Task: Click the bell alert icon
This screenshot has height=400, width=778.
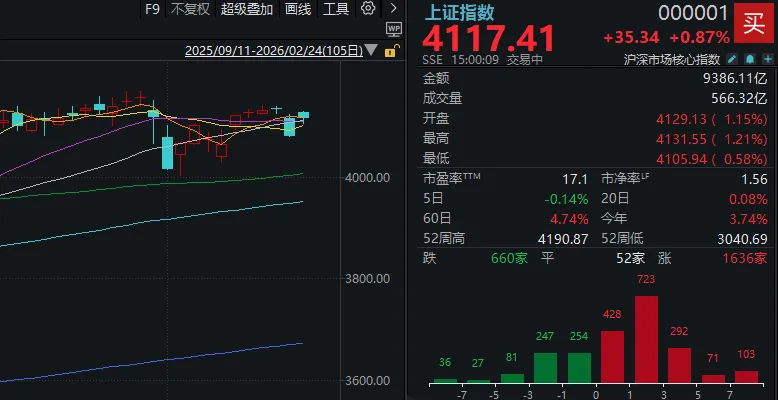Action: coord(747,59)
